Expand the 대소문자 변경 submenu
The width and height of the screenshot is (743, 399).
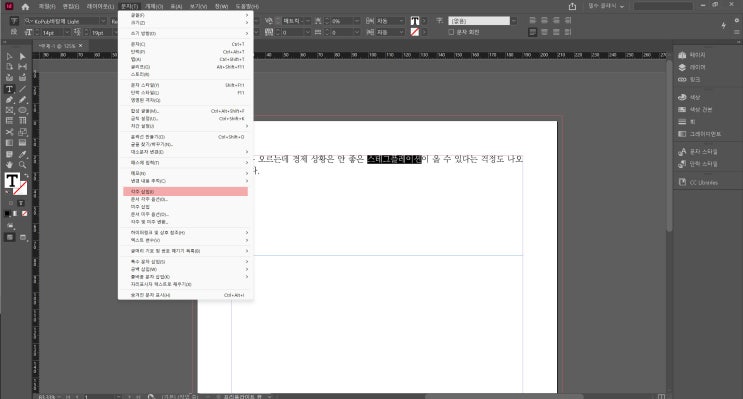[x=186, y=152]
